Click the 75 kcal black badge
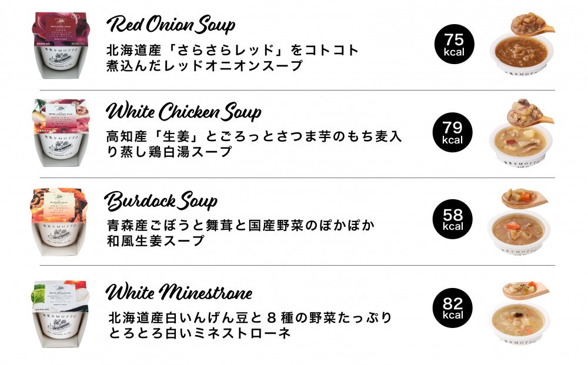The width and height of the screenshot is (588, 365). pos(454,44)
